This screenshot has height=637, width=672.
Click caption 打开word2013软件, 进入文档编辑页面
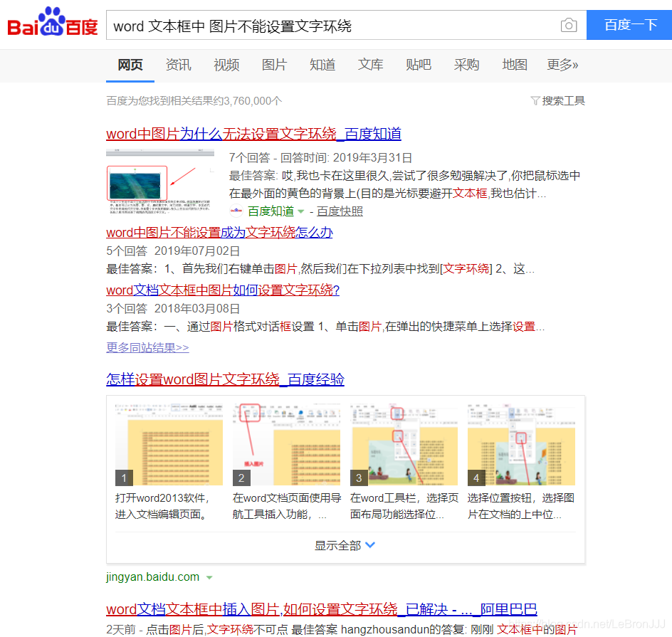point(162,506)
